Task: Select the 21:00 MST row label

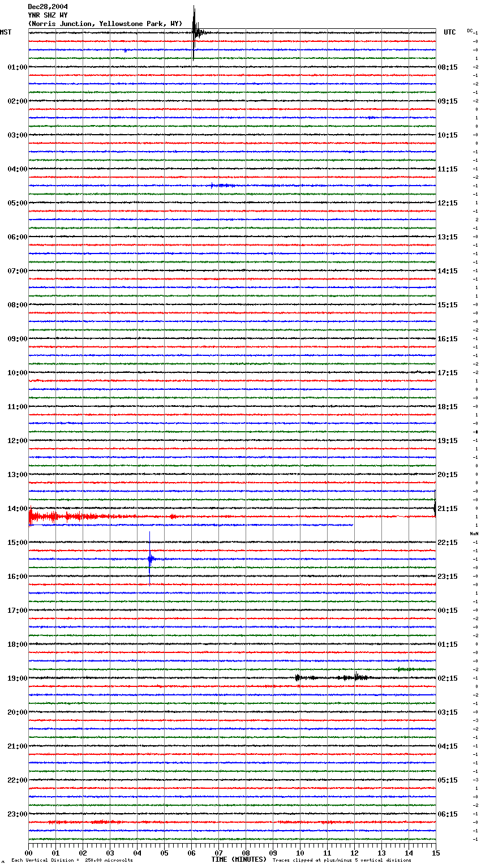Action: [17, 746]
